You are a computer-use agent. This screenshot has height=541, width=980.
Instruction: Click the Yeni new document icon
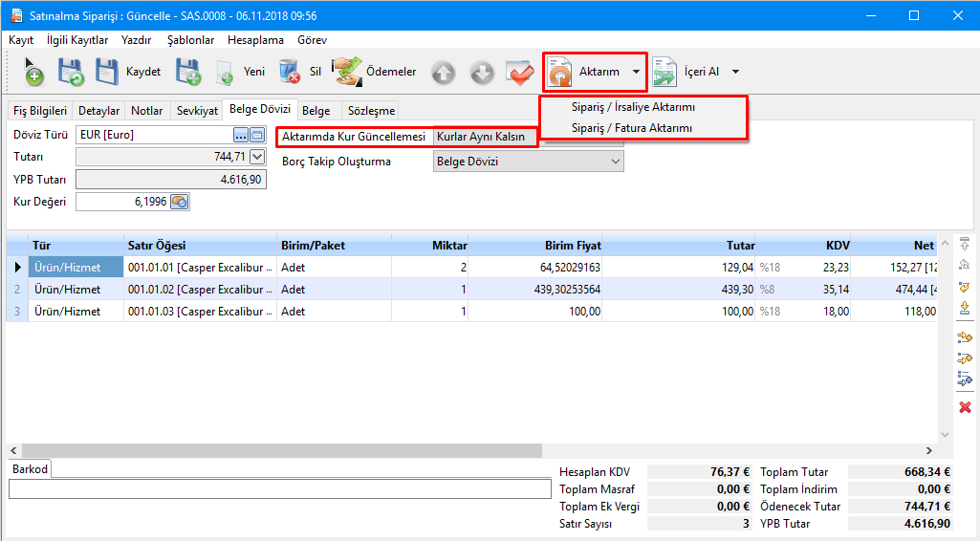[225, 73]
